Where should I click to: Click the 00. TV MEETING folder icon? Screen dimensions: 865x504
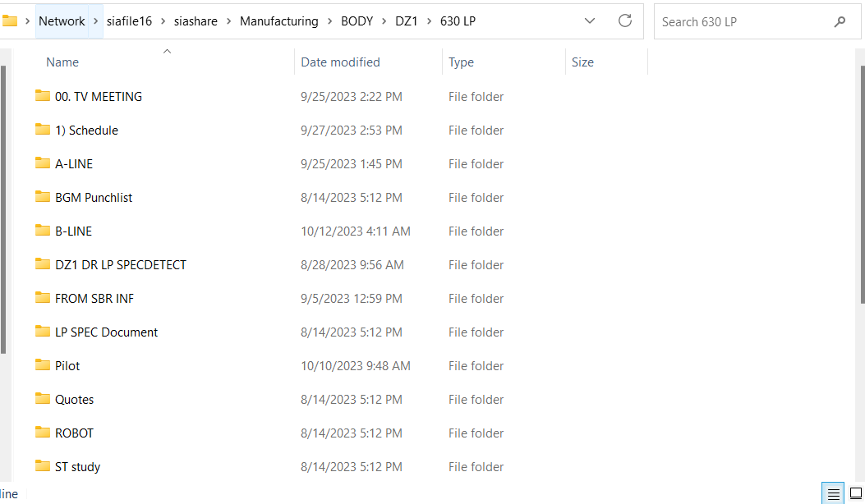(x=43, y=96)
